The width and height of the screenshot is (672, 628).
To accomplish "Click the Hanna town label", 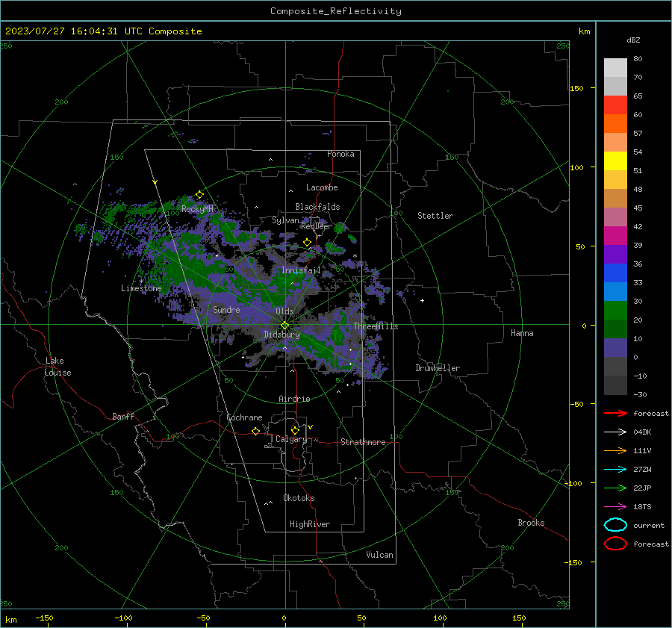I will [x=522, y=333].
